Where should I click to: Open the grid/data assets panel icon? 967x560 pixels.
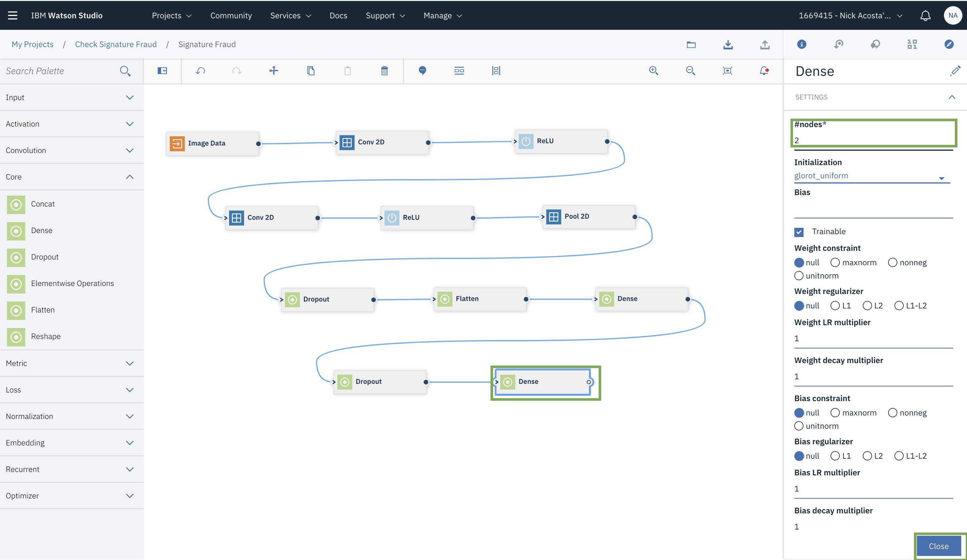(x=912, y=44)
